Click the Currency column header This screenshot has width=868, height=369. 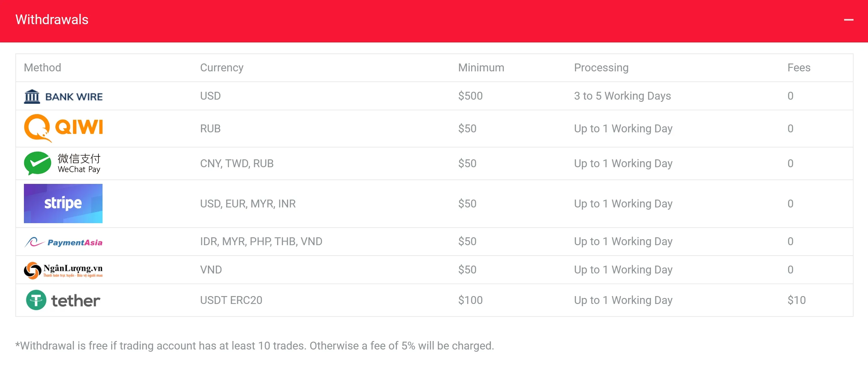coord(222,68)
